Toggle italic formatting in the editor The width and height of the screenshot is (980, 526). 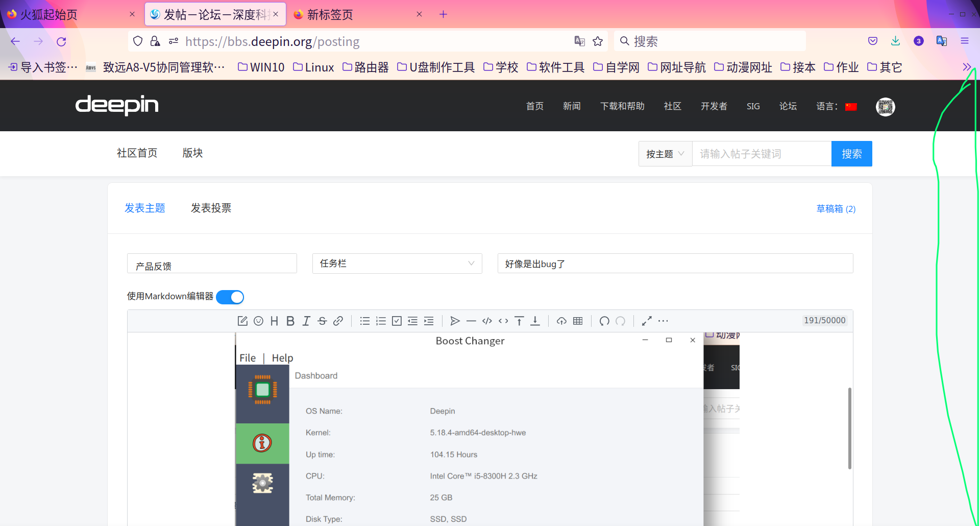[306, 321]
